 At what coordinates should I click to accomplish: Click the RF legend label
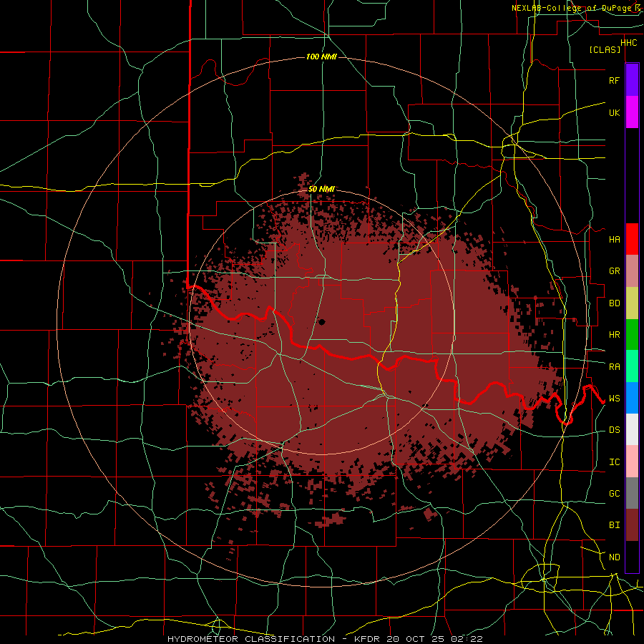coord(614,80)
